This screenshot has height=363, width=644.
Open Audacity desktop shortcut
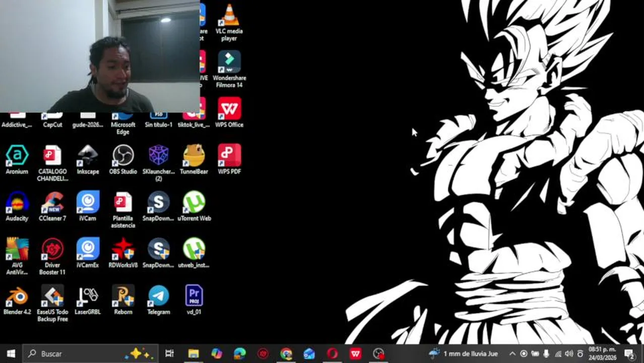[x=17, y=206]
